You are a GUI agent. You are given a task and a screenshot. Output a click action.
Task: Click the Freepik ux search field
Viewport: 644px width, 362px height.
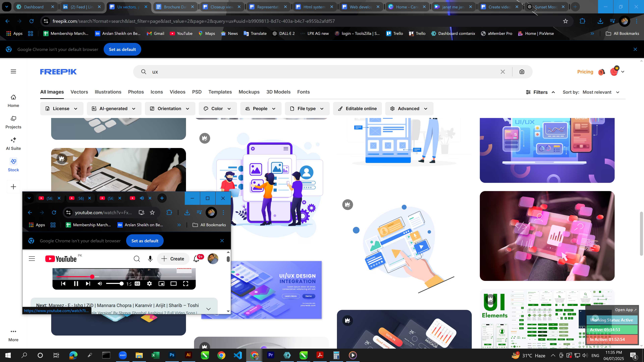[x=323, y=72]
